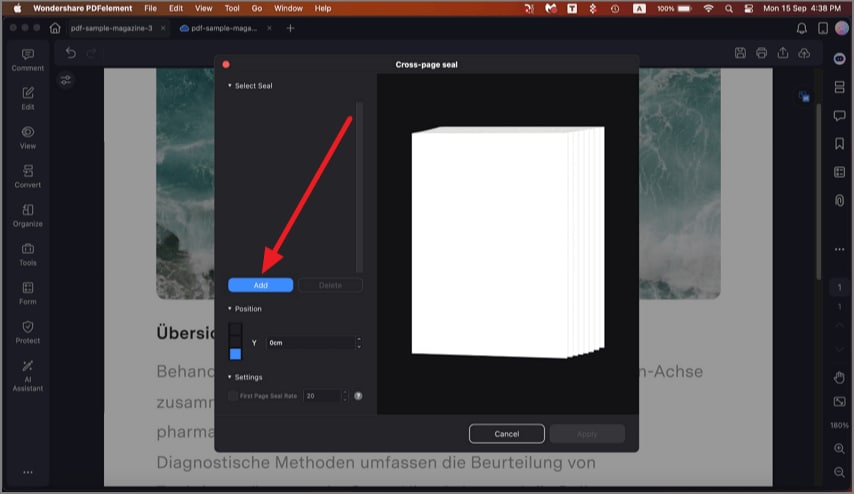Collapse the Settings section
This screenshot has height=494, width=854.
(x=229, y=377)
